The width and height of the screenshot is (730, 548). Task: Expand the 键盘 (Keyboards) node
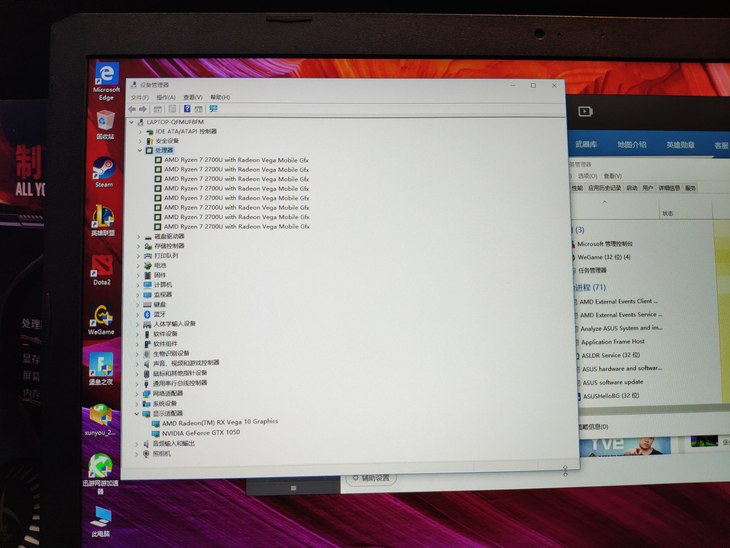click(138, 304)
